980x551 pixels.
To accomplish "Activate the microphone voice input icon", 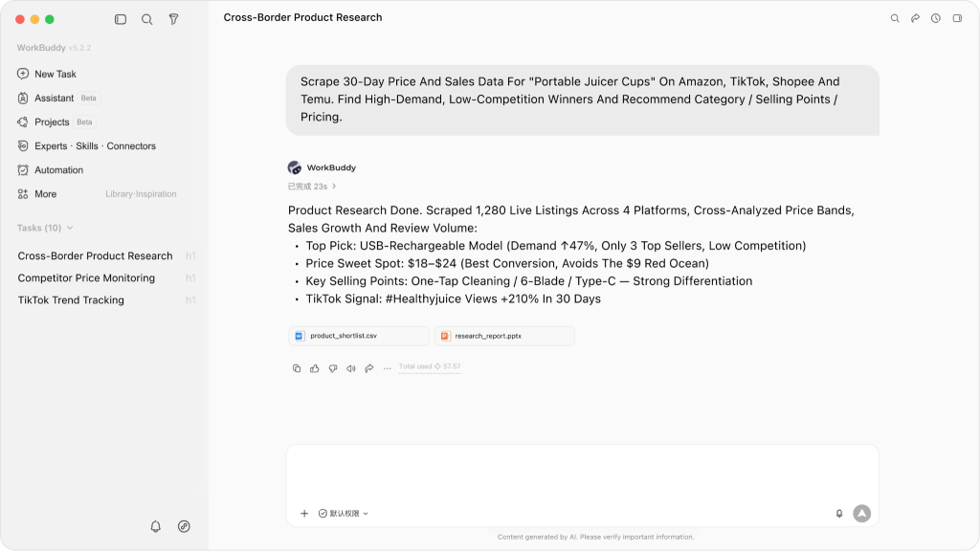I will tap(839, 514).
